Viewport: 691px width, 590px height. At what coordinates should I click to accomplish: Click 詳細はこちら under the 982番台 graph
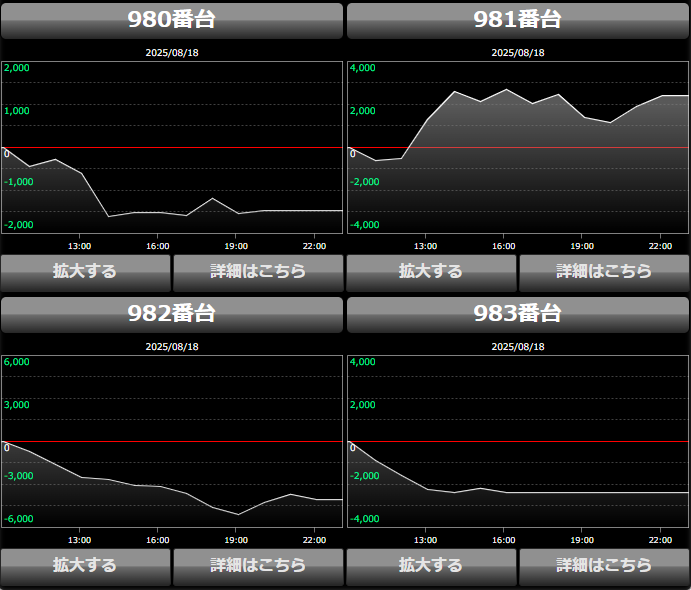[258, 567]
